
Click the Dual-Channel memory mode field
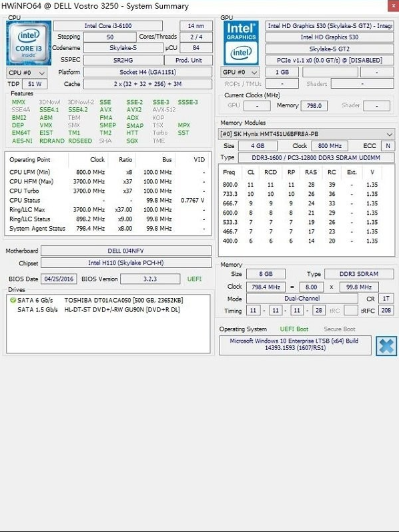(302, 299)
